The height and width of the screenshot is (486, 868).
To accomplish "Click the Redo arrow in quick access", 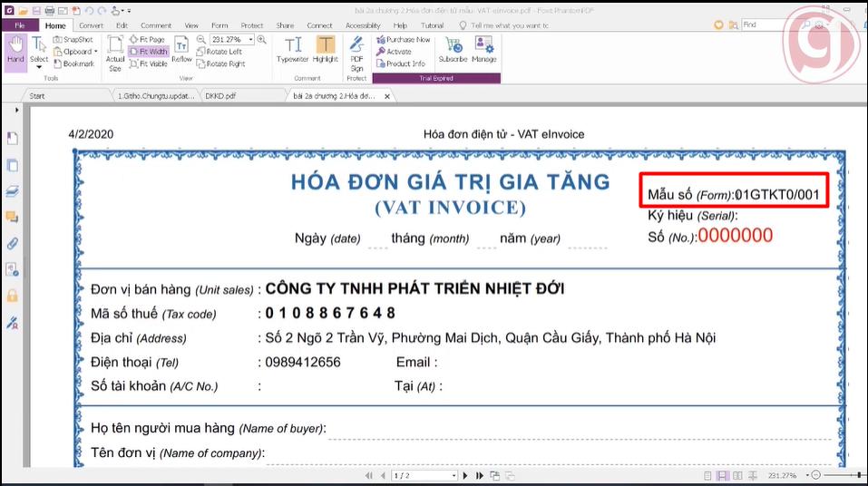I will coord(102,11).
